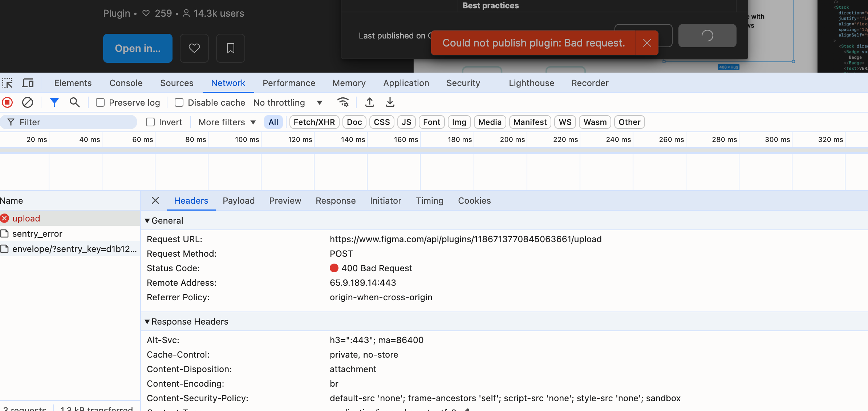Clear the network log

(28, 103)
